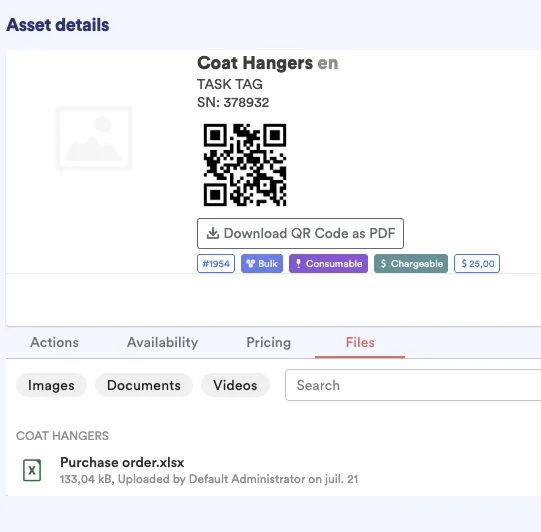The image size is (541, 532).
Task: Click the Asset details heading
Action: pyautogui.click(x=58, y=25)
